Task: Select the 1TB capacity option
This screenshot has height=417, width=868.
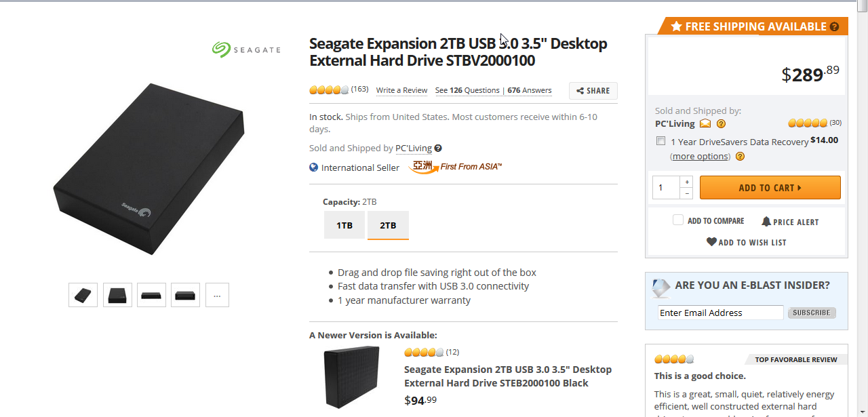Action: 344,225
